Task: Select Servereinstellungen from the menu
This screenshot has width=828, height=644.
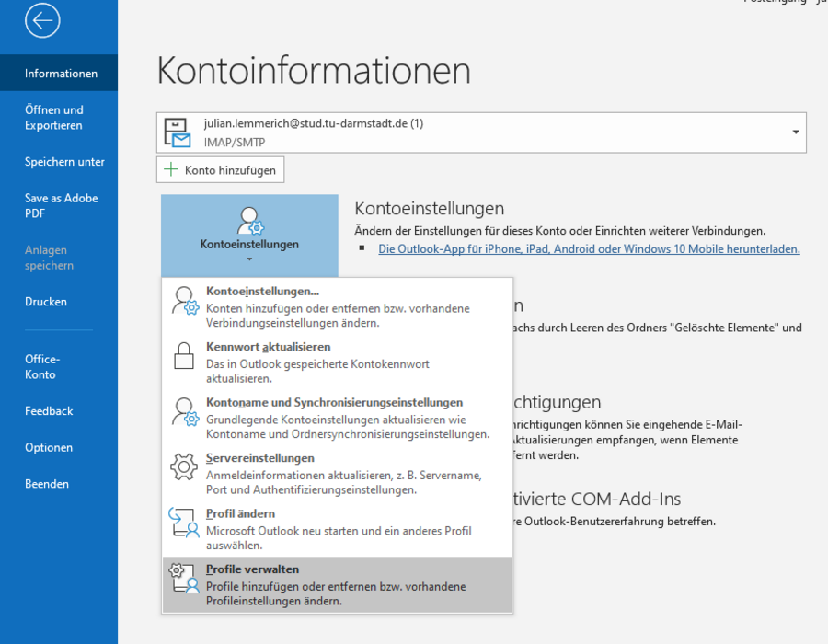Action: (337, 474)
